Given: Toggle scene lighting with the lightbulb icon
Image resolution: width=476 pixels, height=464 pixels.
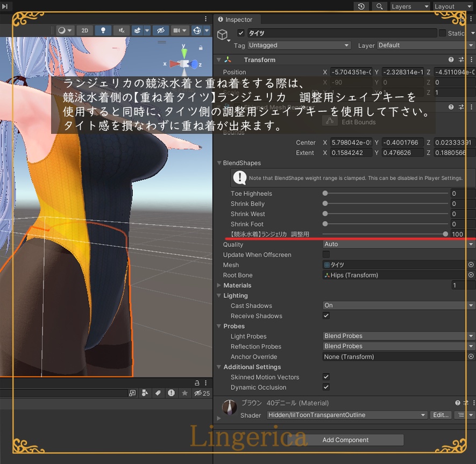Looking at the screenshot, I should tap(103, 30).
